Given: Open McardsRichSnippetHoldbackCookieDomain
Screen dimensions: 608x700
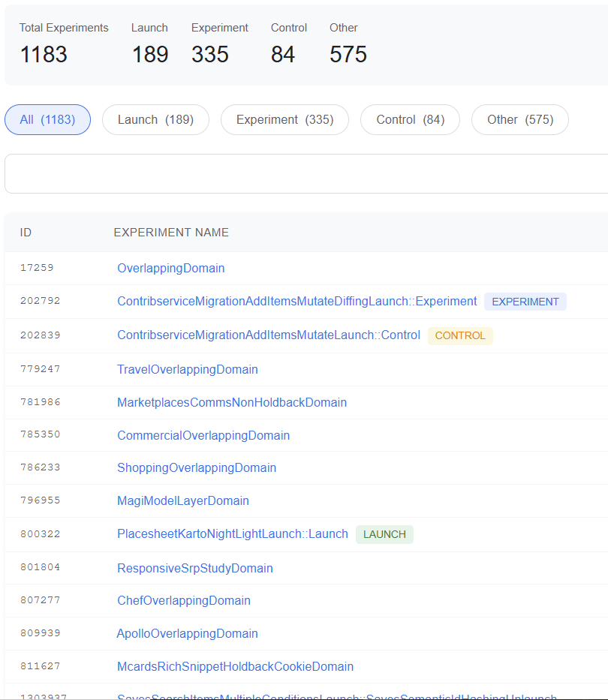Looking at the screenshot, I should click(235, 666).
